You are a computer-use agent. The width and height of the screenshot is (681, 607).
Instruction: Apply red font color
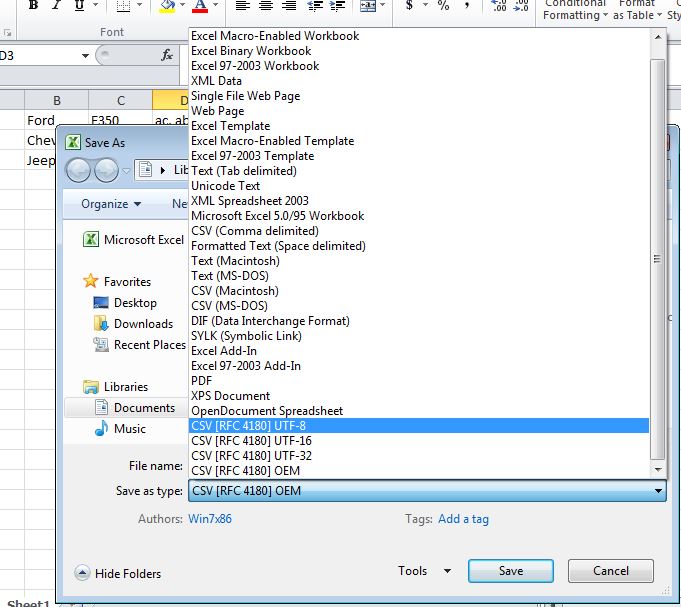(x=200, y=6)
